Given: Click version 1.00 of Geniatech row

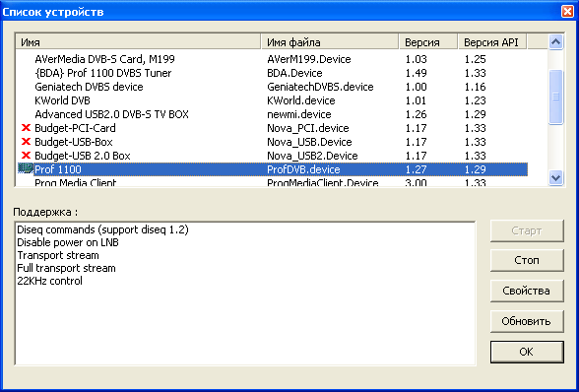Looking at the screenshot, I should pyautogui.click(x=416, y=87).
